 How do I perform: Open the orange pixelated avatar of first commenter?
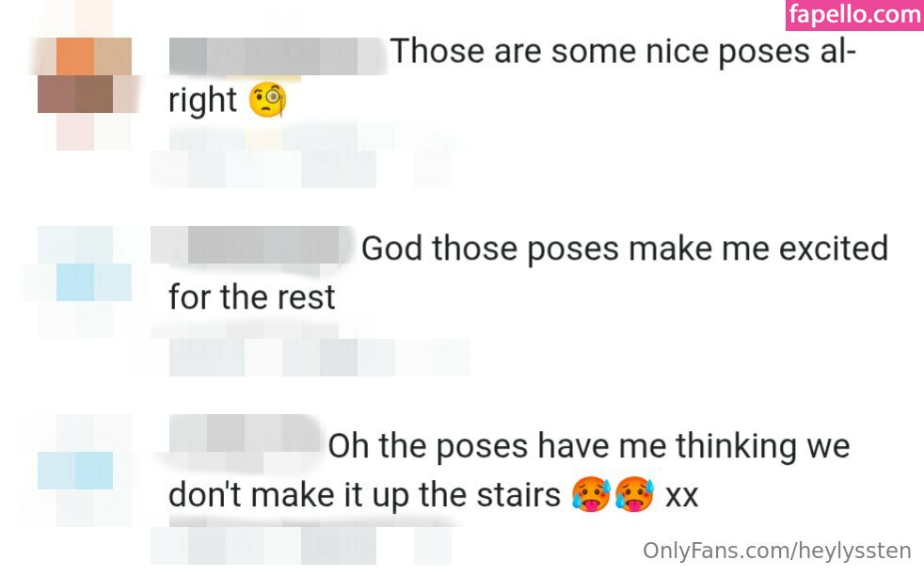point(85,77)
